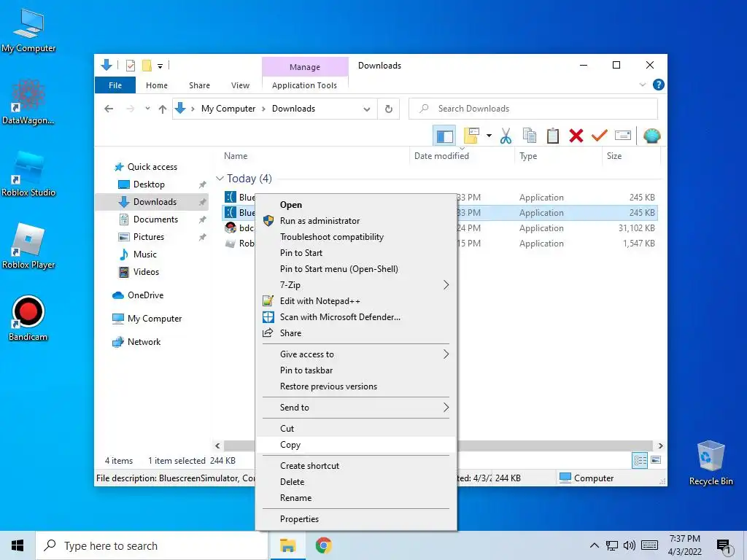This screenshot has width=747, height=560.
Task: Click the red X Delete toolbar icon
Action: 576,136
